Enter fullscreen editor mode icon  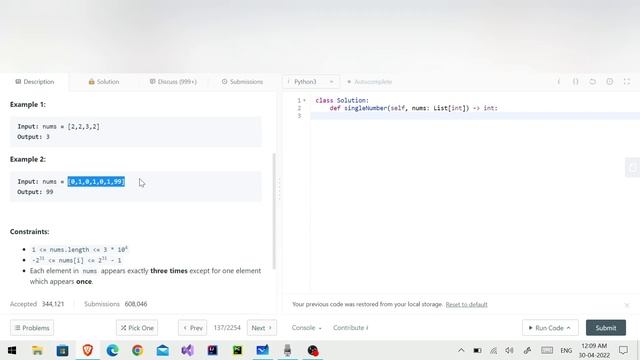click(627, 82)
